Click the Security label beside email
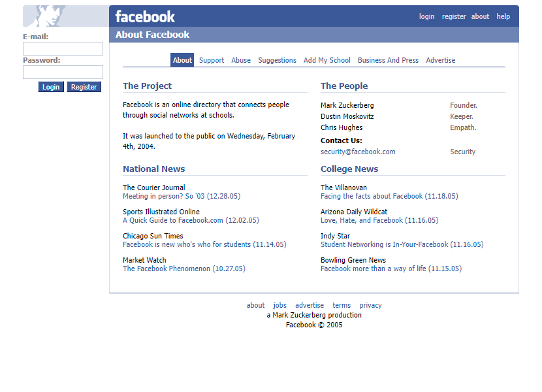 pos(462,152)
